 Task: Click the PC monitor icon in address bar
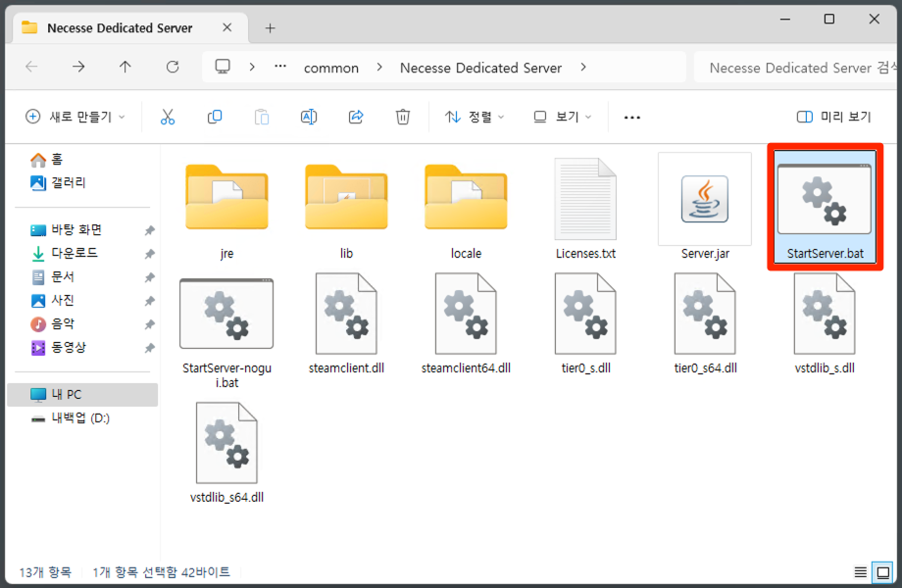[x=223, y=67]
